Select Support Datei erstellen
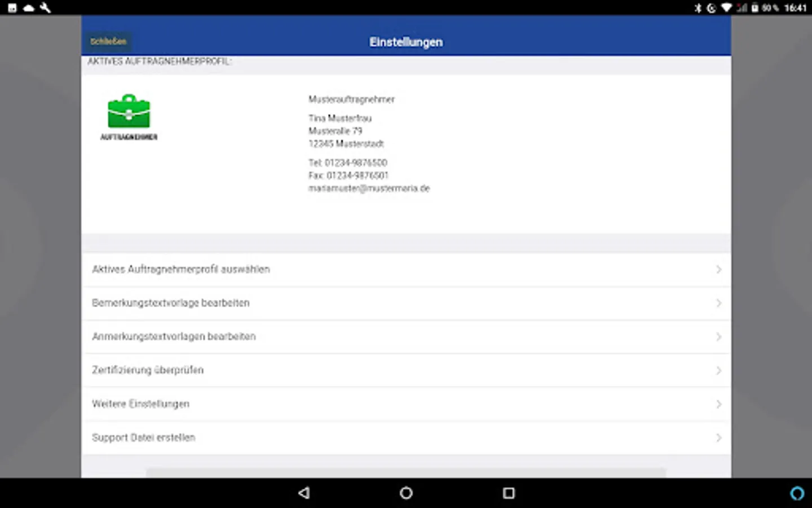Screen dimensions: 812x508 [x=144, y=437]
